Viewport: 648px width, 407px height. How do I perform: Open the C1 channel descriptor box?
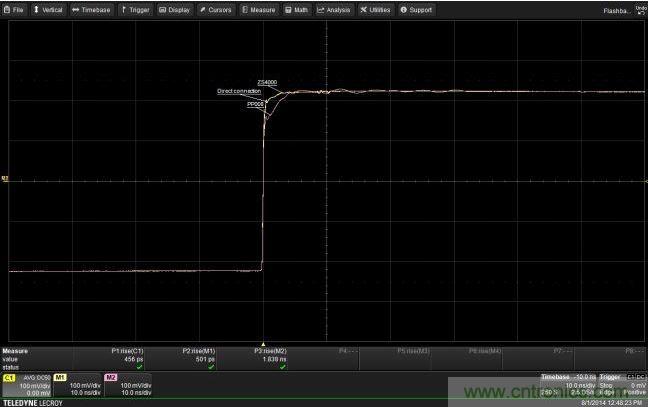tap(27, 386)
